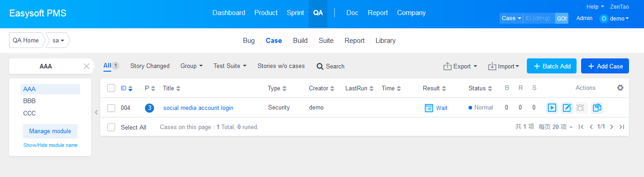Sort the cases by ID
The image size is (644, 177).
point(127,88)
